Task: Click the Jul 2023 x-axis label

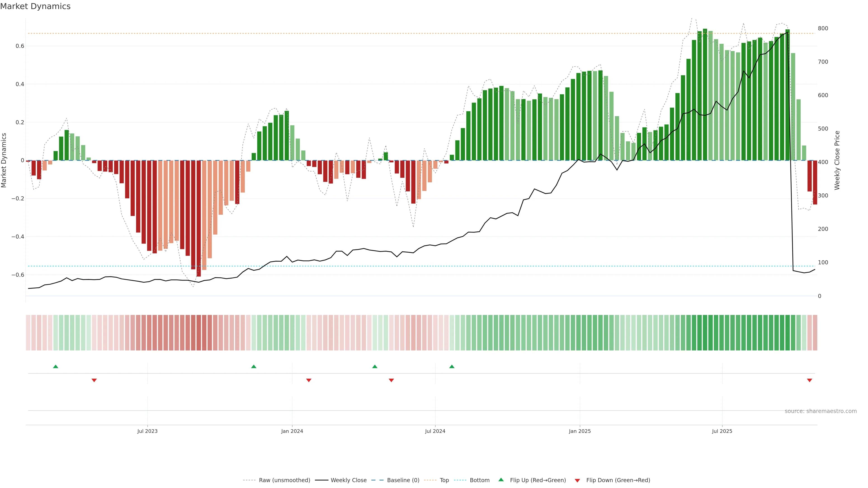Action: click(147, 431)
